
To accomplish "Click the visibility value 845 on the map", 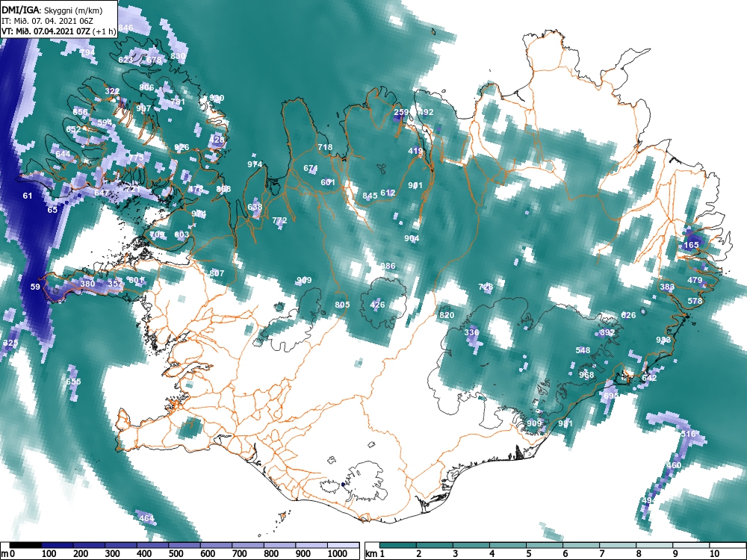I will coord(370,196).
